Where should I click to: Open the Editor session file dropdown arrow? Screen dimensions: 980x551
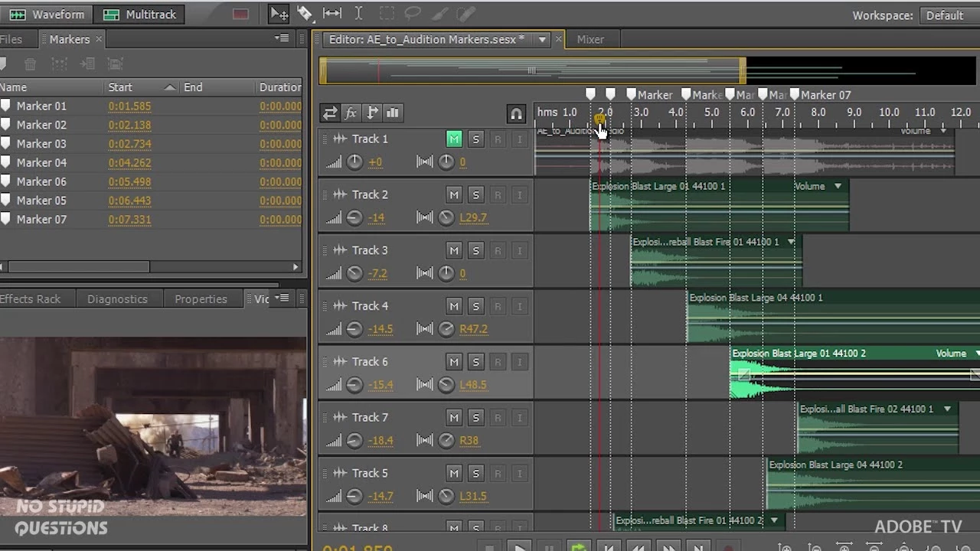(542, 40)
